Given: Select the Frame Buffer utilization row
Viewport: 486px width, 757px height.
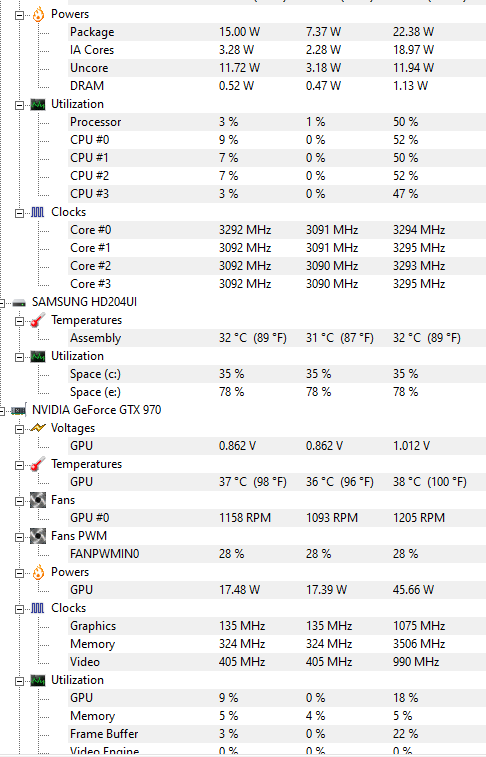Looking at the screenshot, I should (277, 734).
